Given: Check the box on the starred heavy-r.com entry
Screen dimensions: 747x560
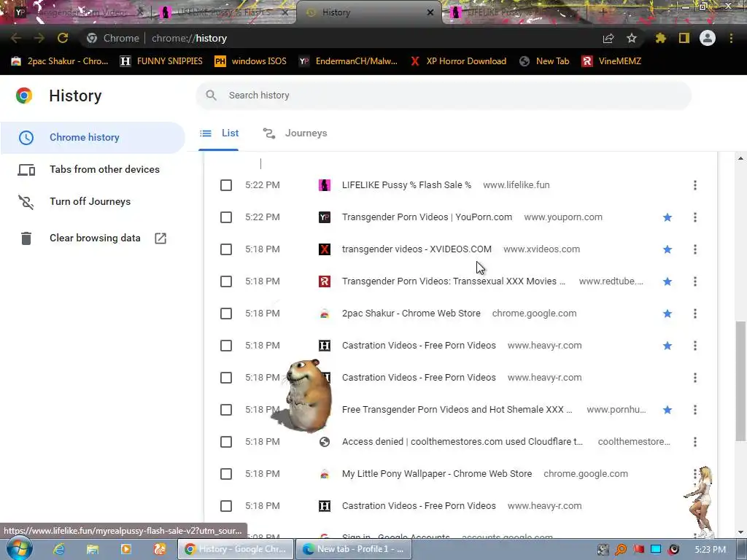Looking at the screenshot, I should pos(226,345).
